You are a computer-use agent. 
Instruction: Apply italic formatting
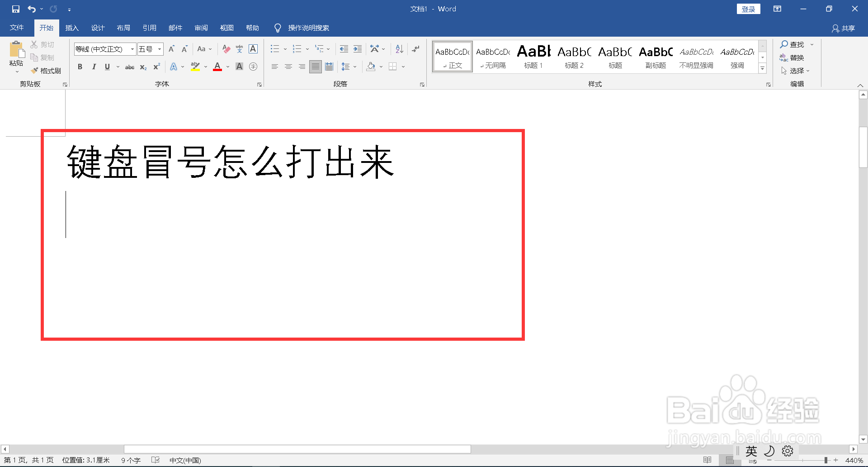click(94, 67)
